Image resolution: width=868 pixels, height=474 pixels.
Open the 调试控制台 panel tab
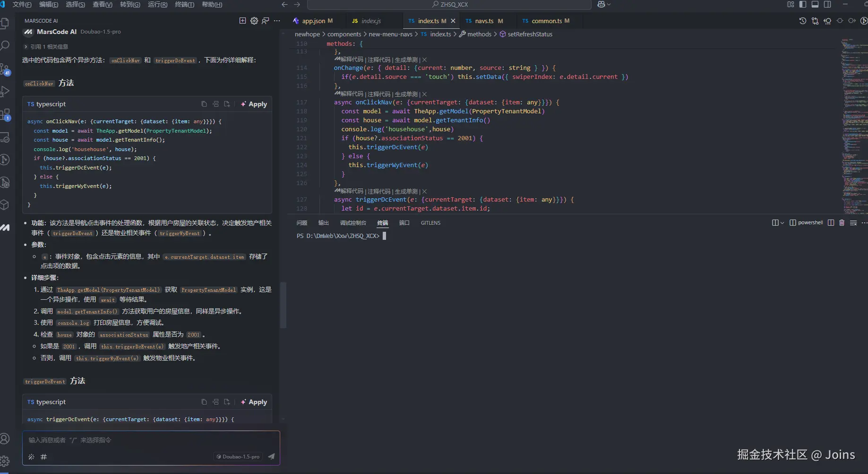click(353, 223)
